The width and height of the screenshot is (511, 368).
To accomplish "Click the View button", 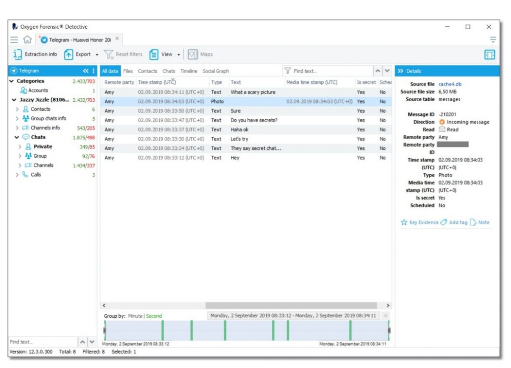I will coord(161,54).
